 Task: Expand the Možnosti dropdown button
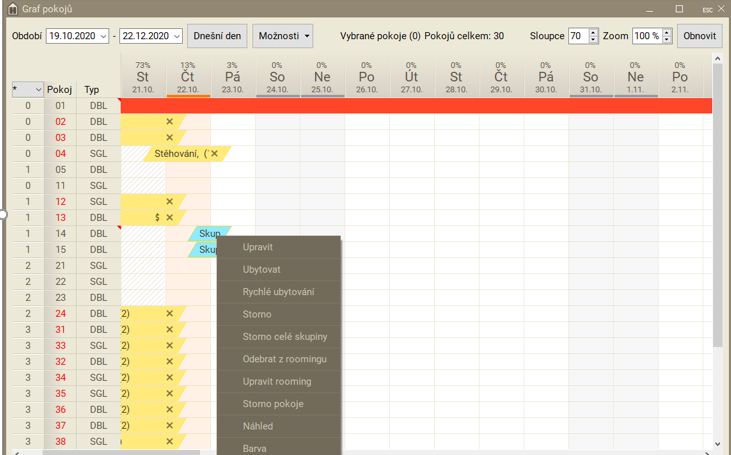point(282,36)
